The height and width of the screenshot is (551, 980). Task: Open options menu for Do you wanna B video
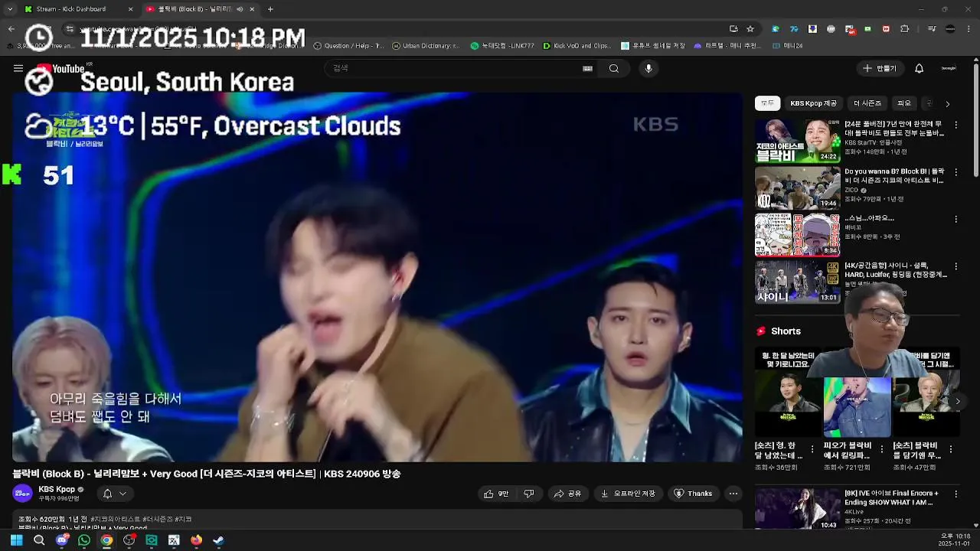pyautogui.click(x=955, y=173)
